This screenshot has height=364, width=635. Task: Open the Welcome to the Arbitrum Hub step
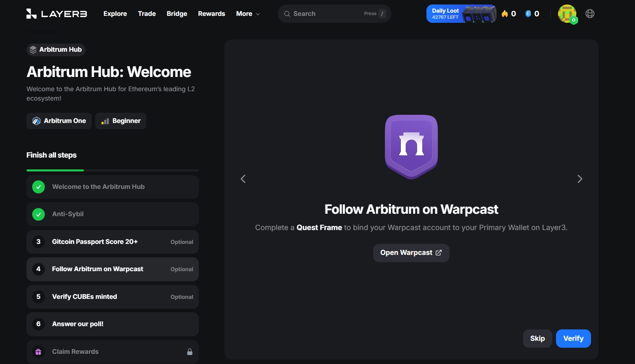(x=112, y=187)
